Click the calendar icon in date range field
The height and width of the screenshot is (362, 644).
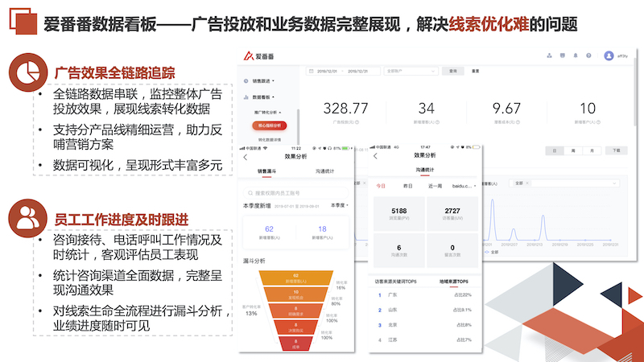(x=312, y=71)
